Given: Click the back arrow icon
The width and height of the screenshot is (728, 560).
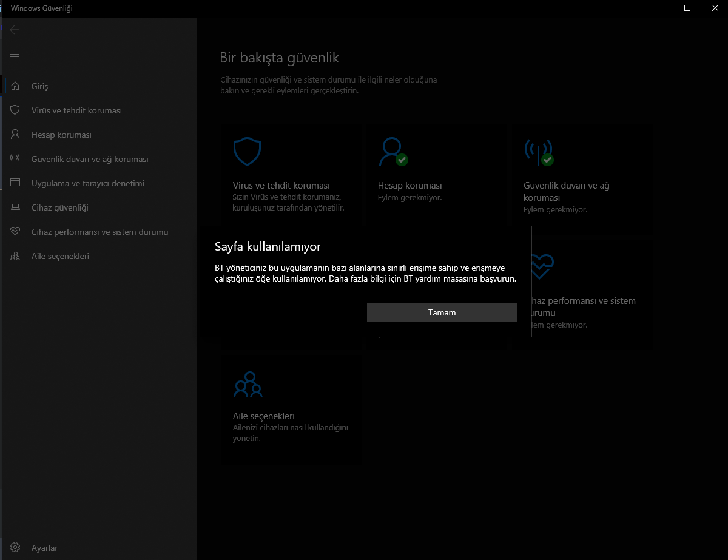Looking at the screenshot, I should tap(15, 30).
